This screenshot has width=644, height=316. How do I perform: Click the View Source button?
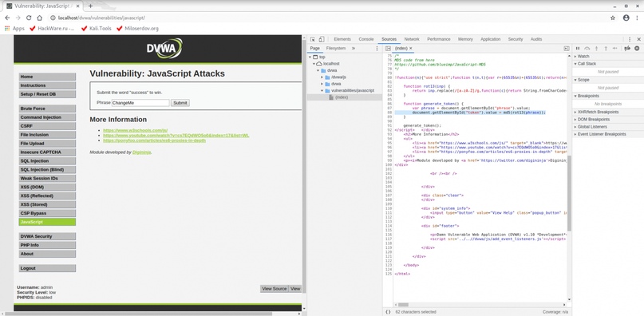pos(274,288)
